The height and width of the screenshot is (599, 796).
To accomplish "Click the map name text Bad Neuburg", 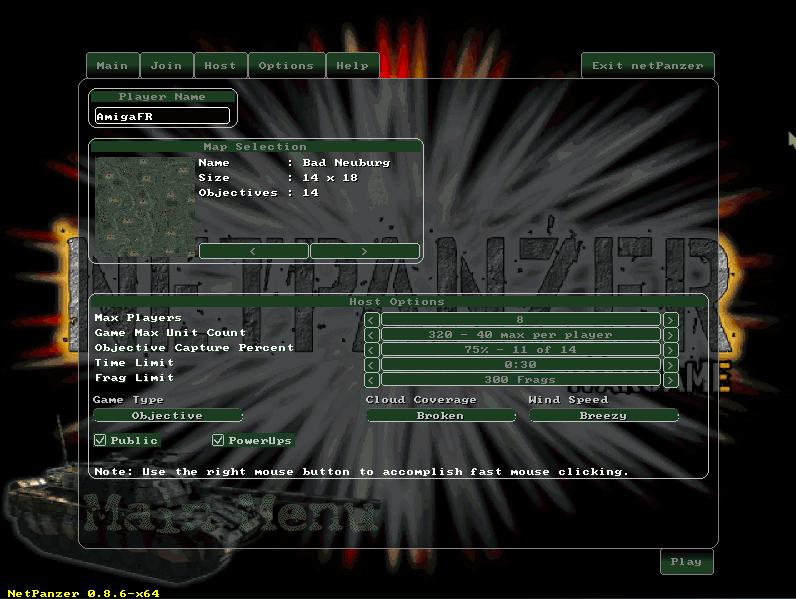I will click(x=346, y=163).
